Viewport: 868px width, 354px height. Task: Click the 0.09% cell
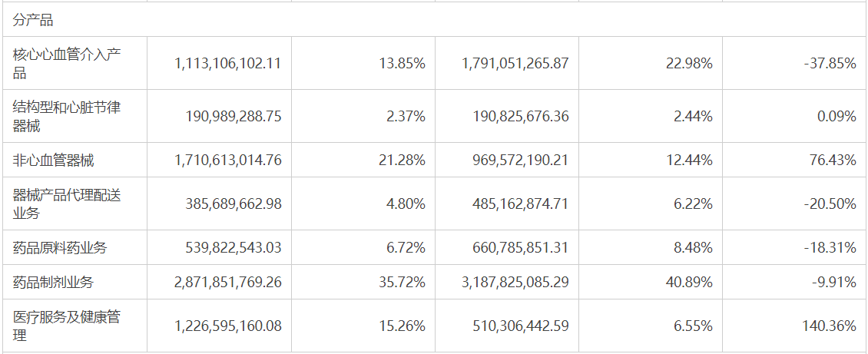(x=837, y=116)
